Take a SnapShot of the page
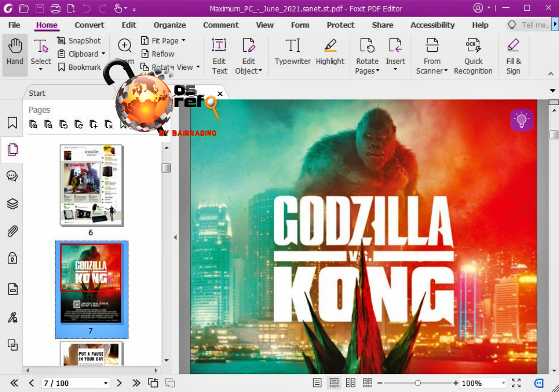Screen dimensions: 559x392 click(x=79, y=41)
